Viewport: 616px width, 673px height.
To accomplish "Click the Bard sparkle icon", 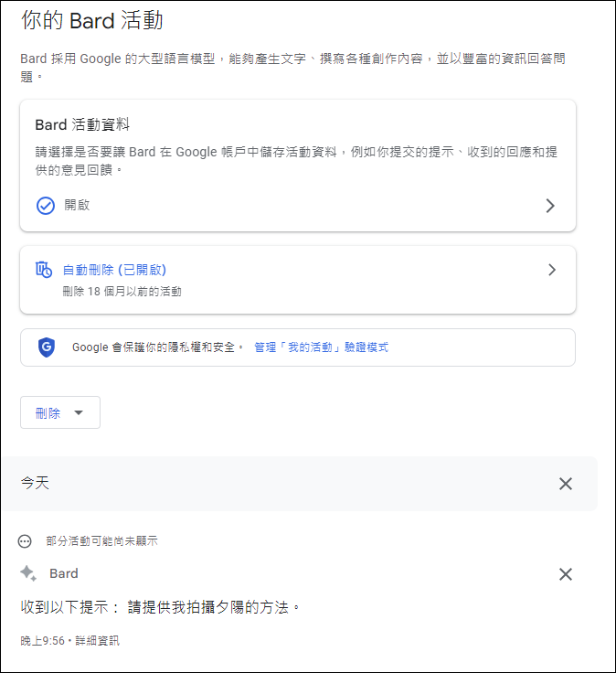I will coord(28,573).
